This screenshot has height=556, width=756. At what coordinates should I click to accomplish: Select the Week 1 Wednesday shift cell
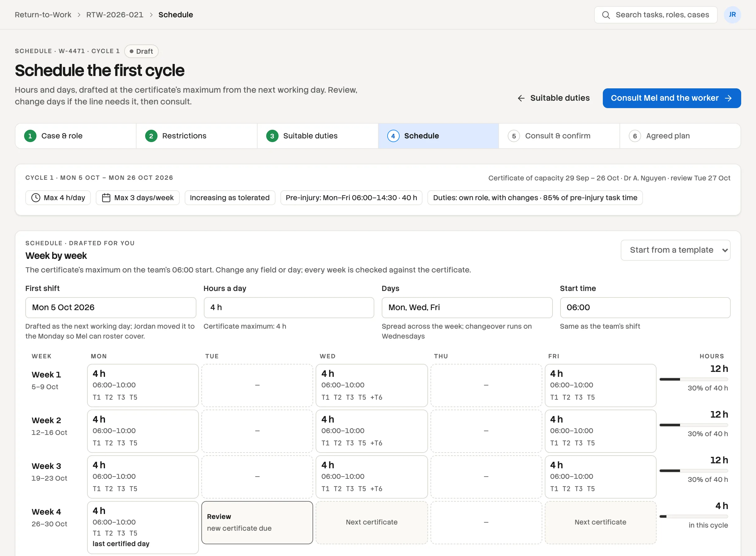coord(372,385)
